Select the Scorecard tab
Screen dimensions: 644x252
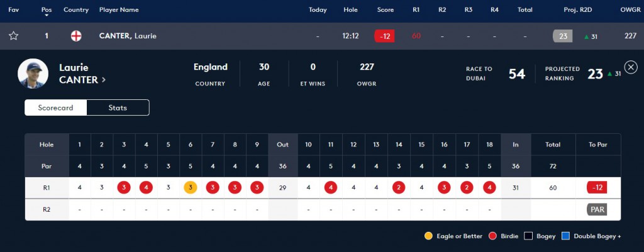55,108
